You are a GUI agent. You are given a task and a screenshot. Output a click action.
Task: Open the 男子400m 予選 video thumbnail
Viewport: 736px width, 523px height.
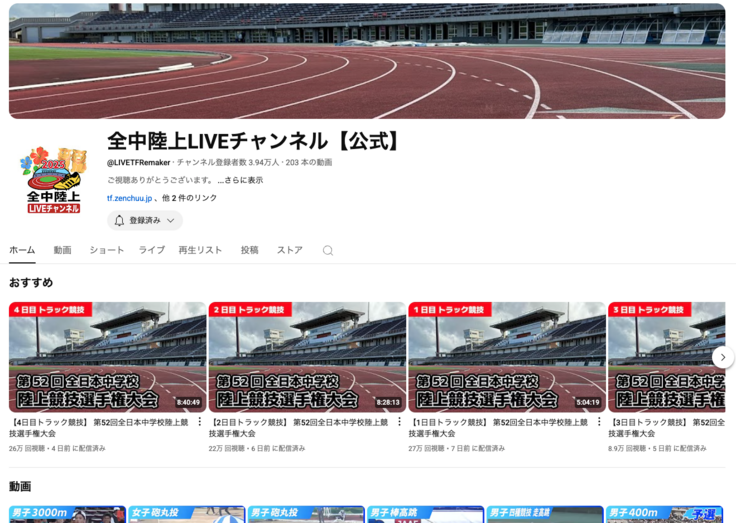click(x=665, y=515)
